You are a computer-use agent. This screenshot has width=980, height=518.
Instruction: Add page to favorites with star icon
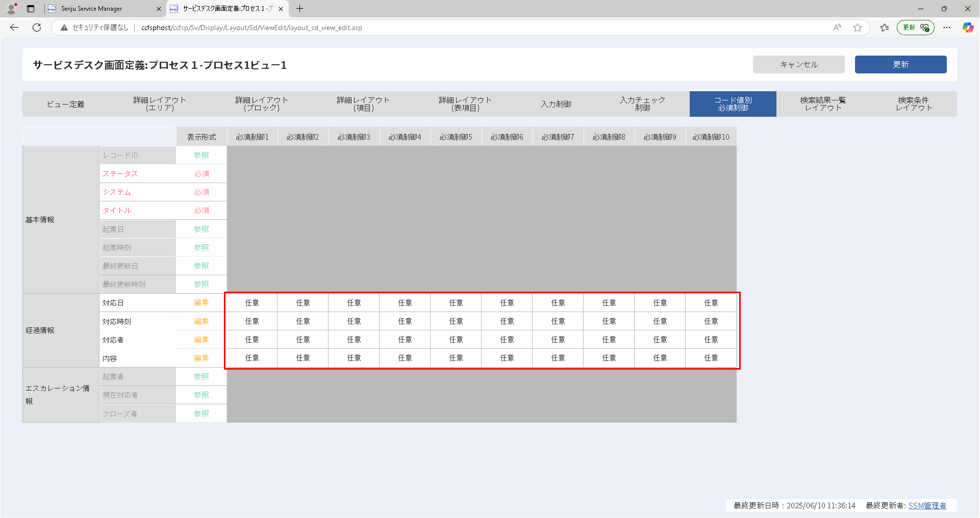click(858, 28)
